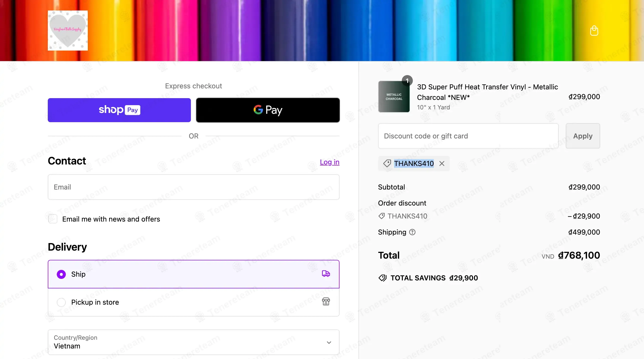Expand the Country/Region dropdown
The width and height of the screenshot is (644, 359).
coord(193,342)
